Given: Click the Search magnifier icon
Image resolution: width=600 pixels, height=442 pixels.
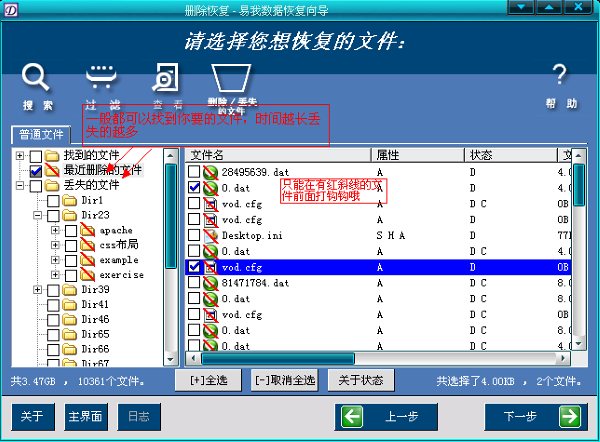Looking at the screenshot, I should pos(36,77).
